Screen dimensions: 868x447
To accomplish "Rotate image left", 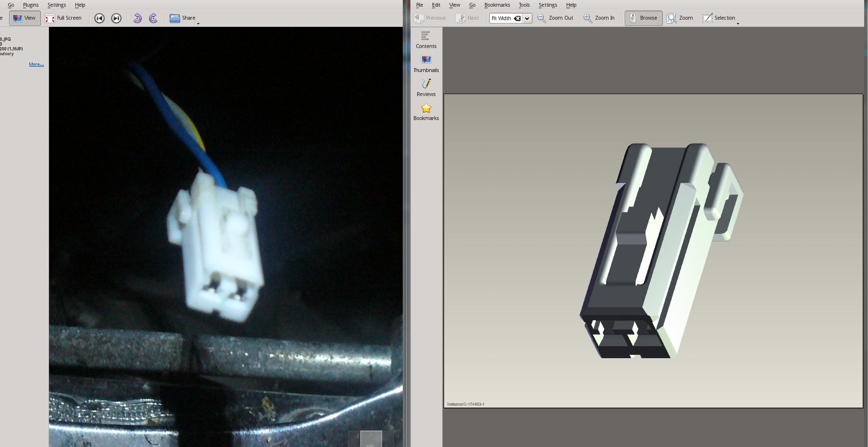I will point(137,18).
